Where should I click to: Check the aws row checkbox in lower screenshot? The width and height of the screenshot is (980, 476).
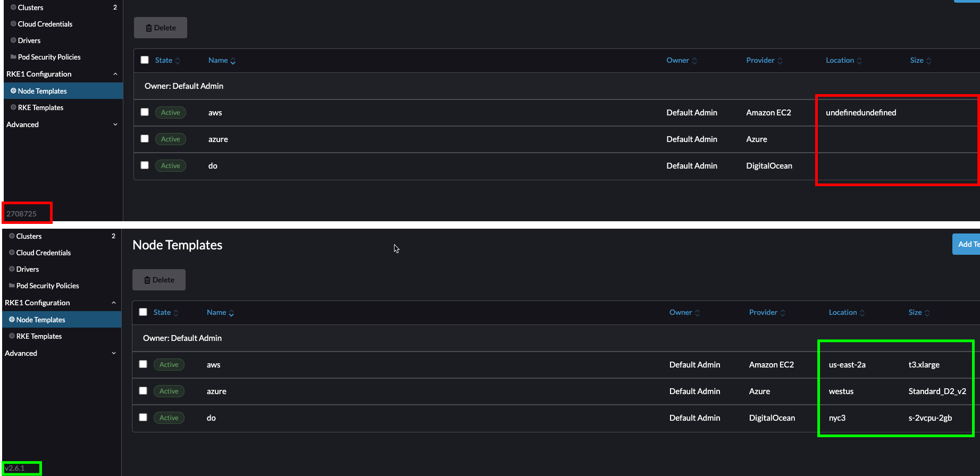click(x=143, y=364)
